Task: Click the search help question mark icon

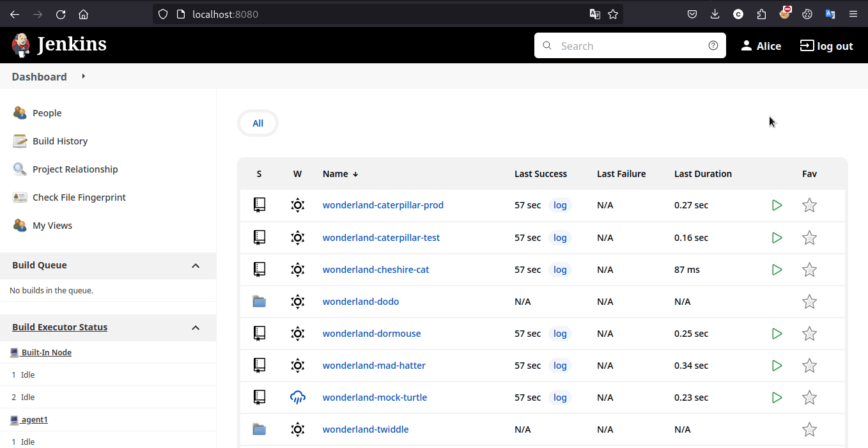Action: pyautogui.click(x=713, y=45)
